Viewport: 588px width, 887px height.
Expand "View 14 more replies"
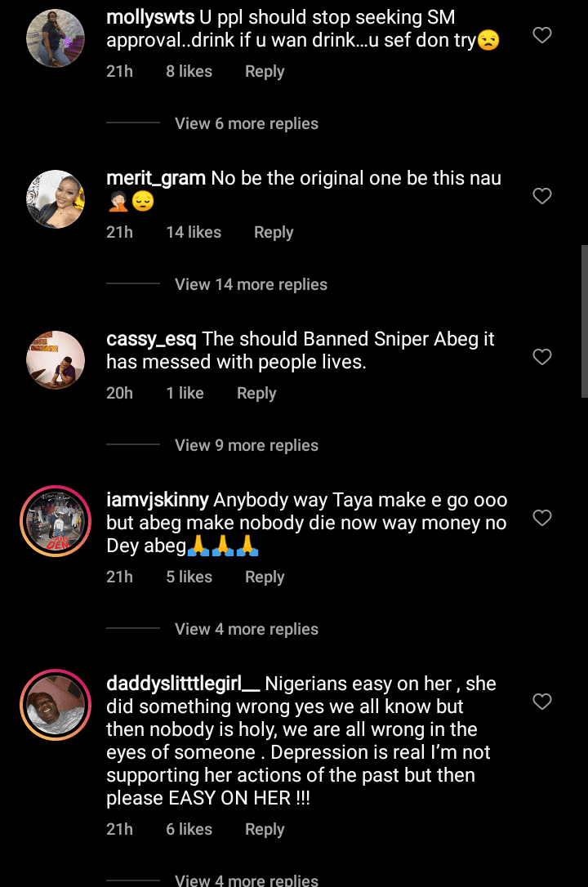pos(251,284)
